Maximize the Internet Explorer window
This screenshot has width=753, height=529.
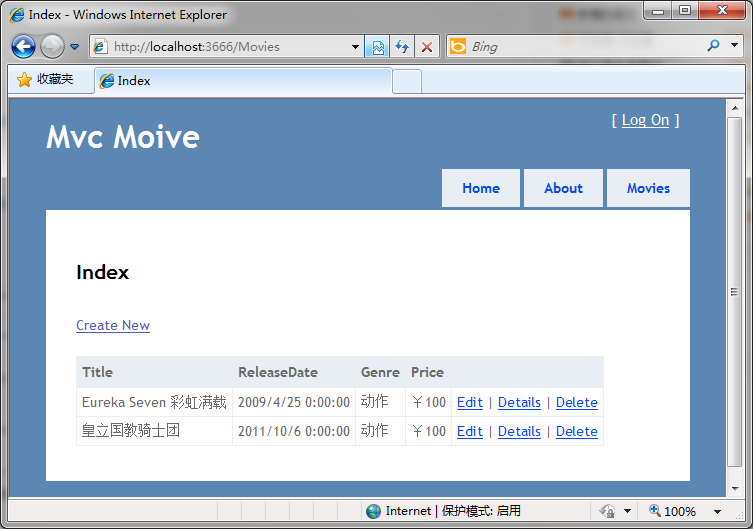tap(685, 11)
